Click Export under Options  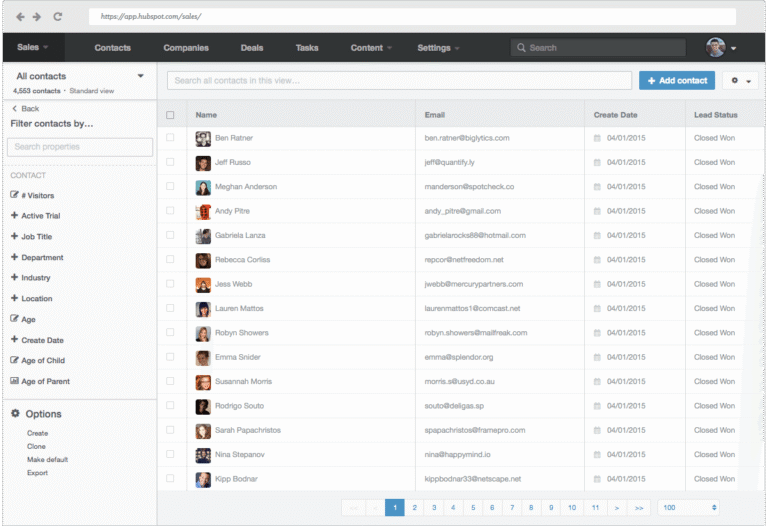[x=37, y=473]
